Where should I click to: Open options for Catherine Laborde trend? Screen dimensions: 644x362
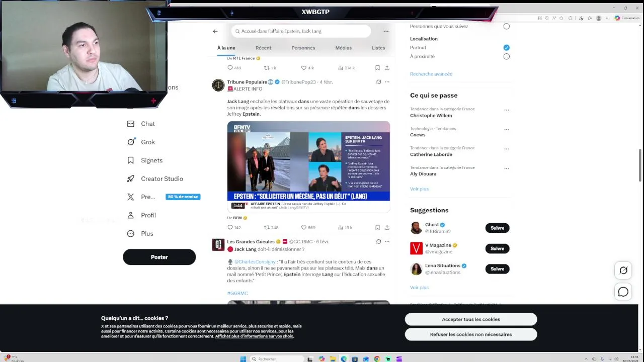tap(507, 149)
